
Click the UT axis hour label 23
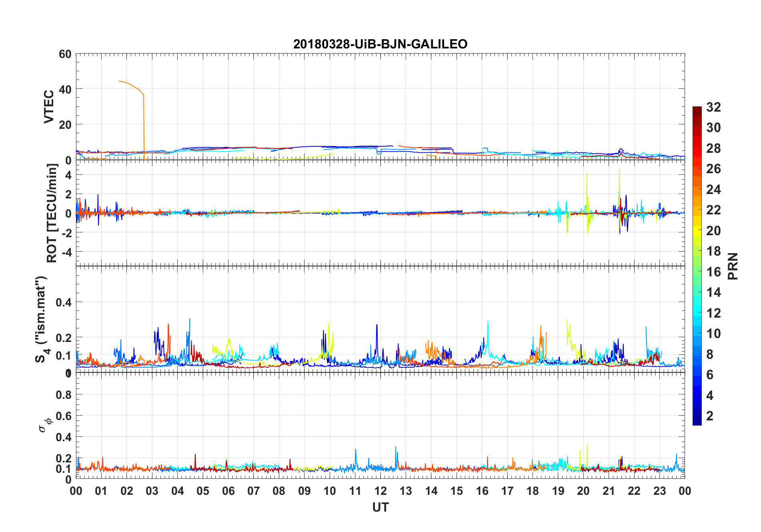click(x=660, y=491)
